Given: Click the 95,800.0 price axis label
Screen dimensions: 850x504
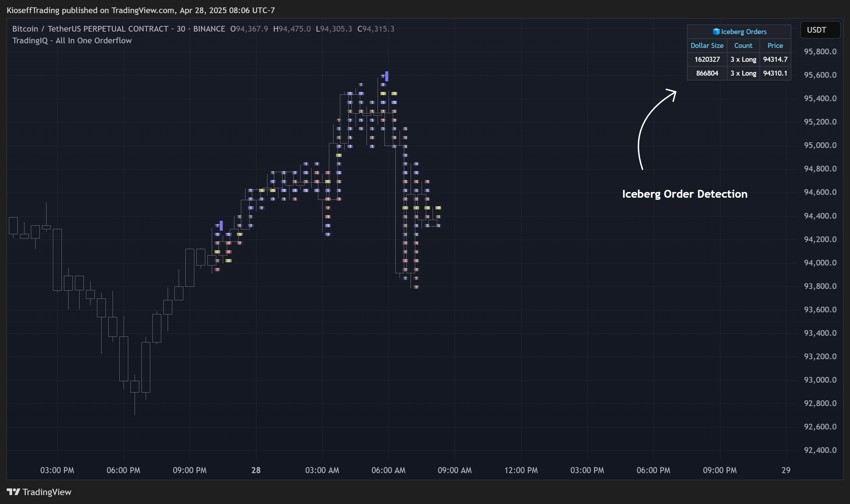Looking at the screenshot, I should pos(820,51).
